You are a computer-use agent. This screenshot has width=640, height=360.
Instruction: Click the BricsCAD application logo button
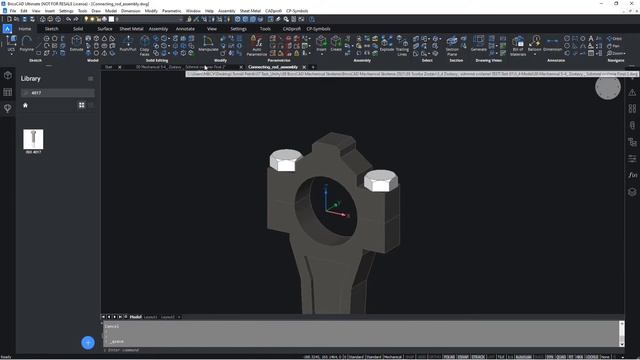[x=7, y=29]
